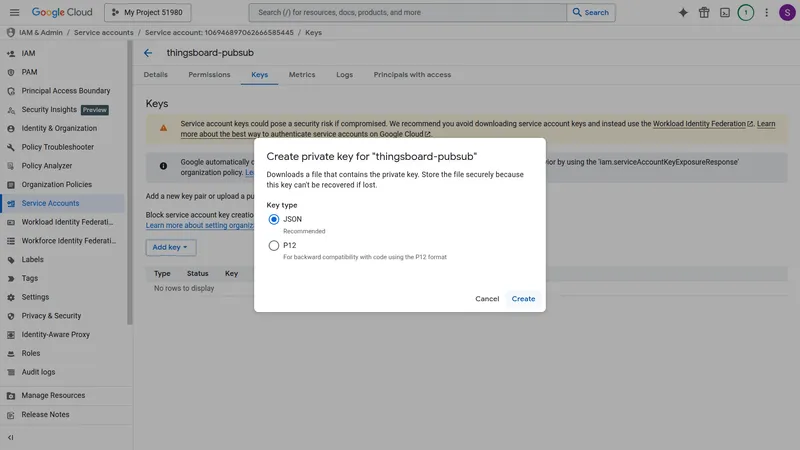Open Service accounts breadcrumb link
Viewport: 800px width, 450px height.
click(104, 32)
